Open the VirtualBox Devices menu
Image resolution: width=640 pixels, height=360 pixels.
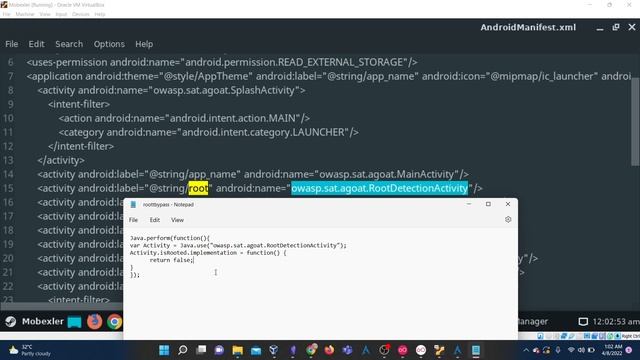[80, 14]
